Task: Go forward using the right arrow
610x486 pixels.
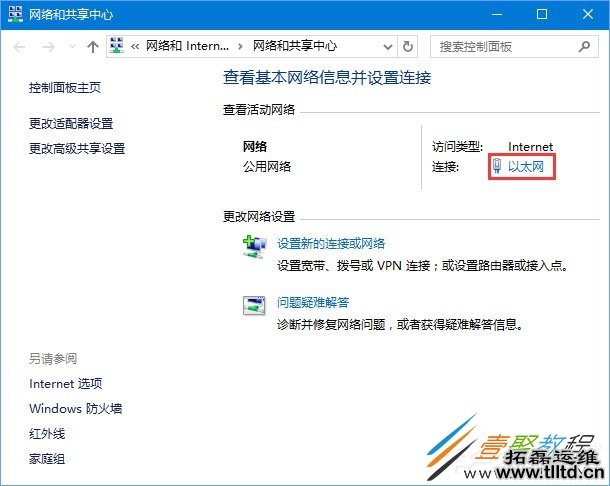Action: pos(49,47)
